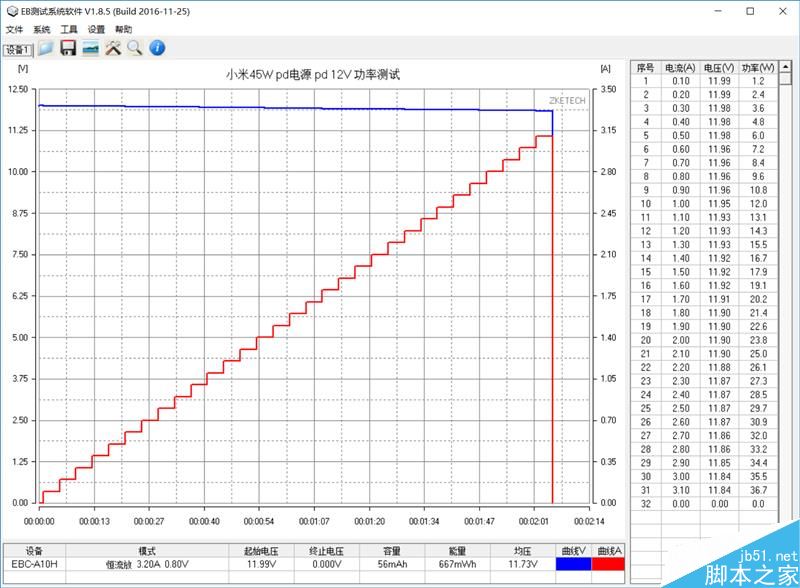Select data row 1 with power 1.2
Viewport: 800px width, 588px height.
pyautogui.click(x=705, y=81)
